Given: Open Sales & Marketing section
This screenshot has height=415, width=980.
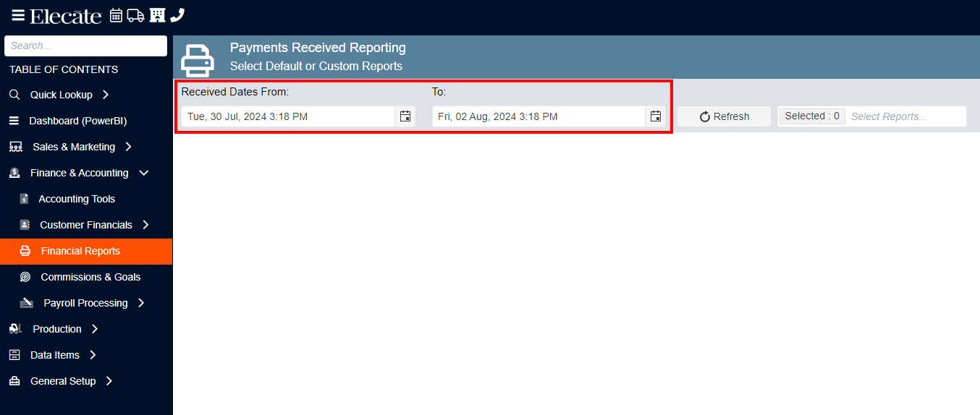Looking at the screenshot, I should [74, 147].
